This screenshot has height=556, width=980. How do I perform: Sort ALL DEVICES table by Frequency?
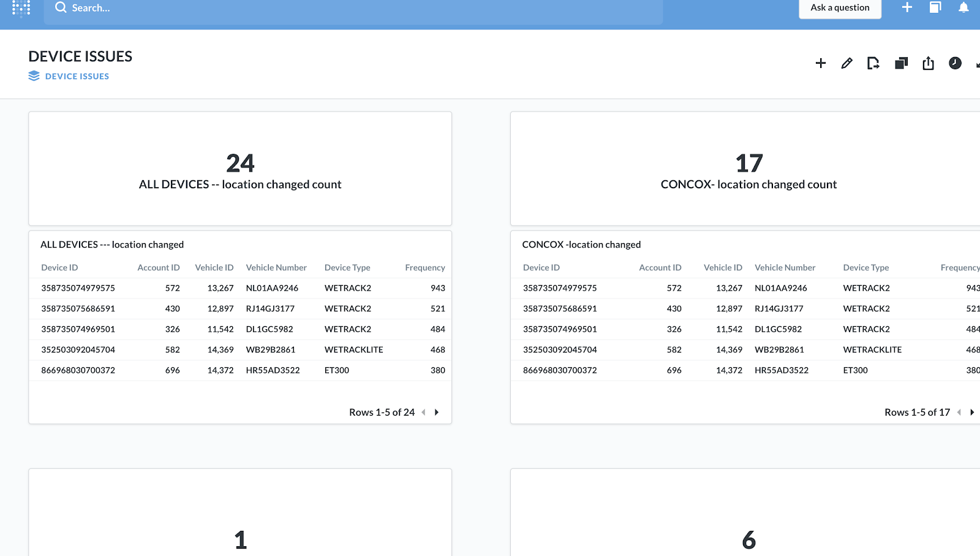point(425,268)
